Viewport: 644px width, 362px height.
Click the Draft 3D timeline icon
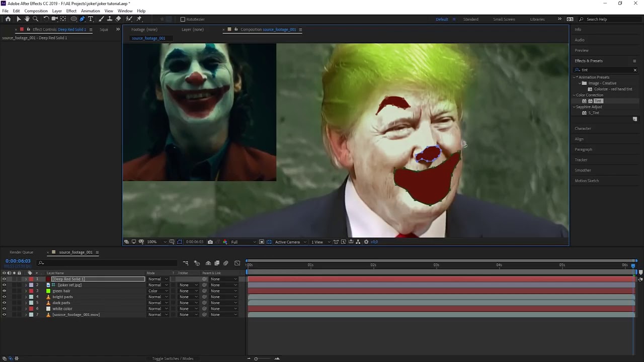(x=197, y=263)
